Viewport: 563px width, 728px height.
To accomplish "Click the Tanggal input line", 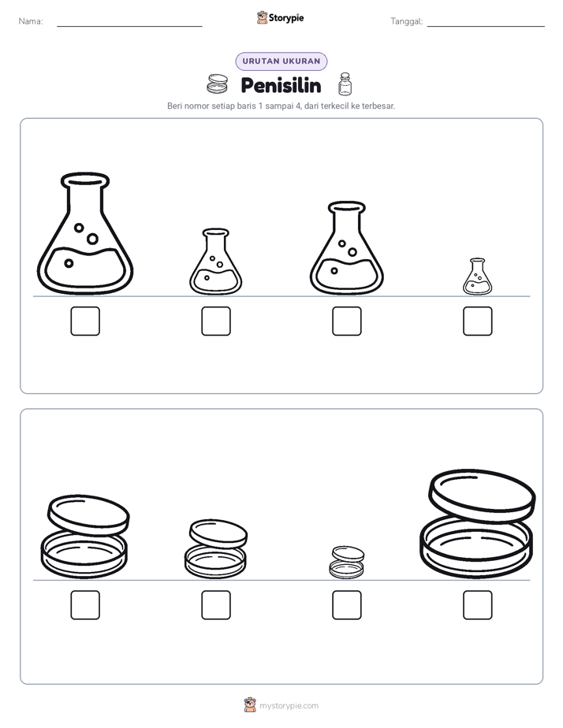I will pyautogui.click(x=486, y=22).
